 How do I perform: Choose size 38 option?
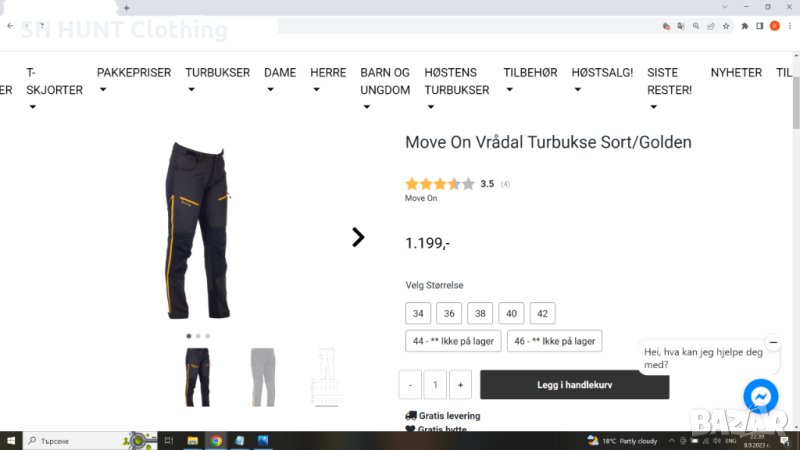tap(480, 313)
